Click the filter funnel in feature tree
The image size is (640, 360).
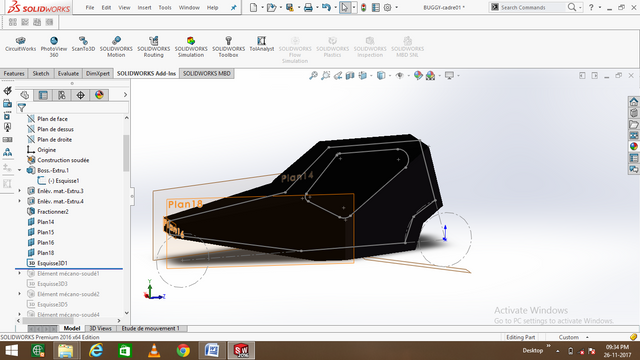[22, 107]
